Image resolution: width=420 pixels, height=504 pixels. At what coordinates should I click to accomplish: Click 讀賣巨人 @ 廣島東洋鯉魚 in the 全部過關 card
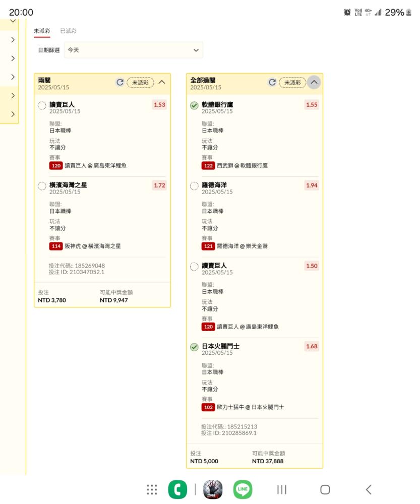[248, 327]
